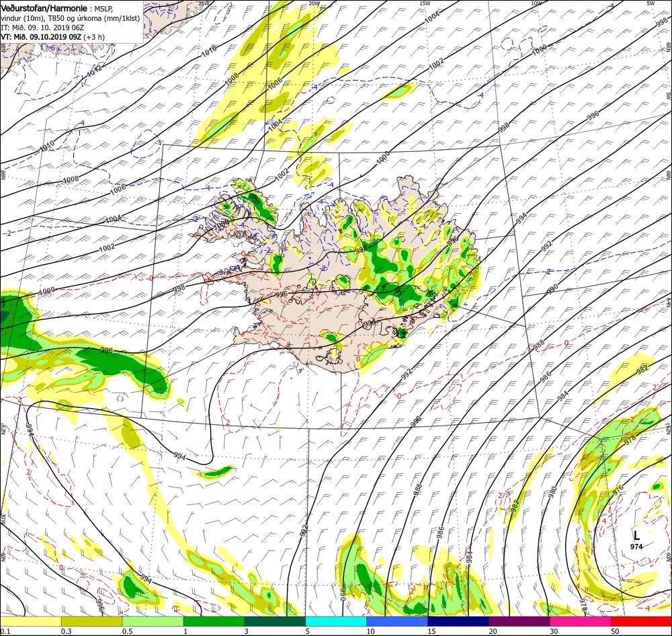The image size is (672, 636).
Task: Click the 15W longitude label
Action: click(425, 3)
